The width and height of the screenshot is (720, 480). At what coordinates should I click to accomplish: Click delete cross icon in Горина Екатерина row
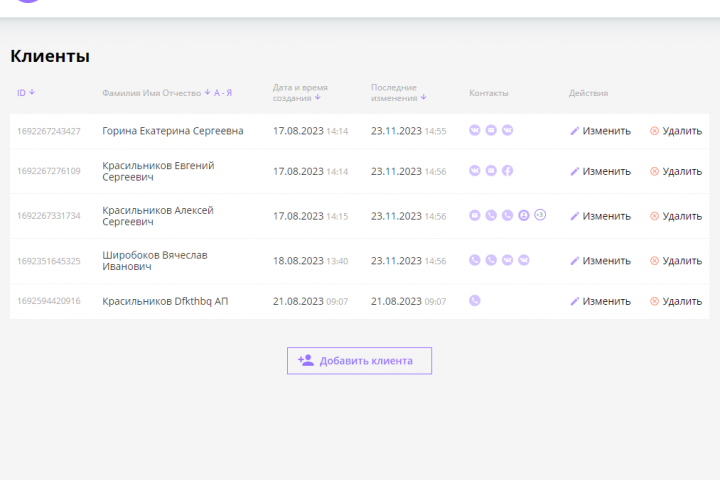point(654,131)
